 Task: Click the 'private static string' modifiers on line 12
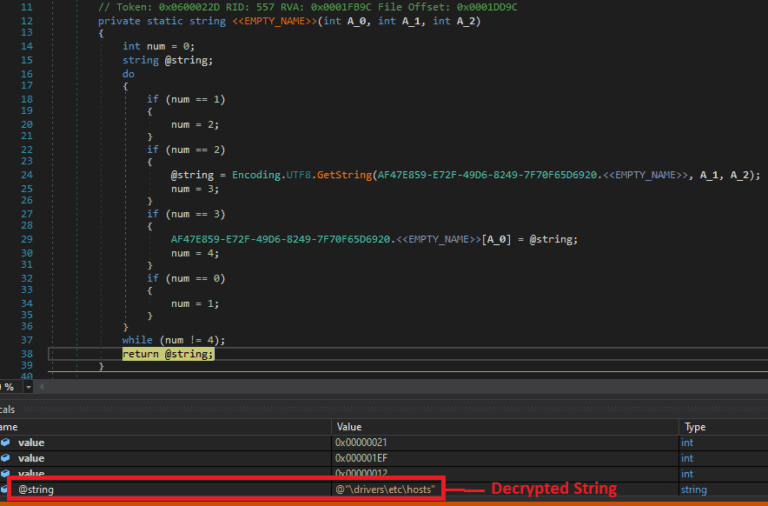tap(162, 21)
